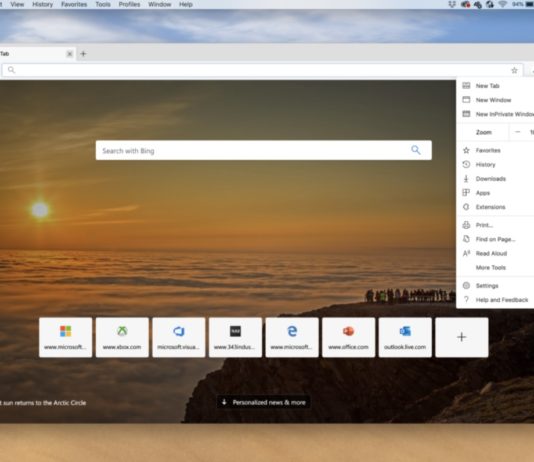Image resolution: width=534 pixels, height=462 pixels.
Task: Click the address bar search magnifier icon
Action: (11, 70)
